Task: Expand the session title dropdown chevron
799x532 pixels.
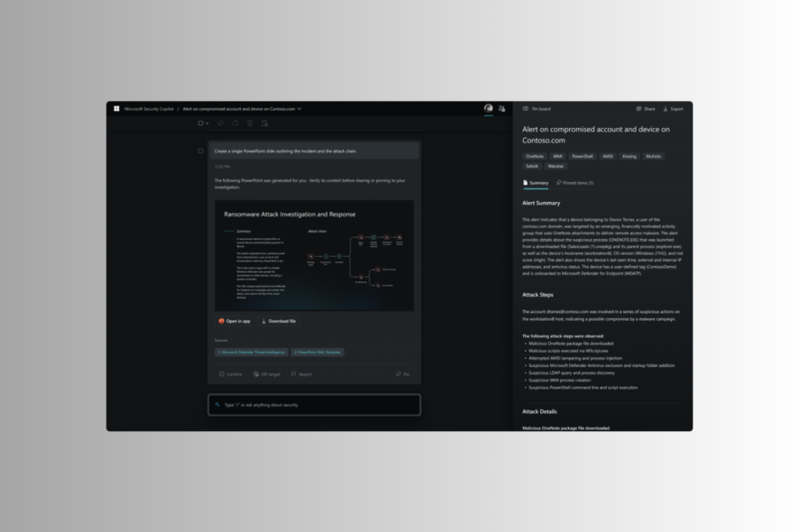Action: 299,108
